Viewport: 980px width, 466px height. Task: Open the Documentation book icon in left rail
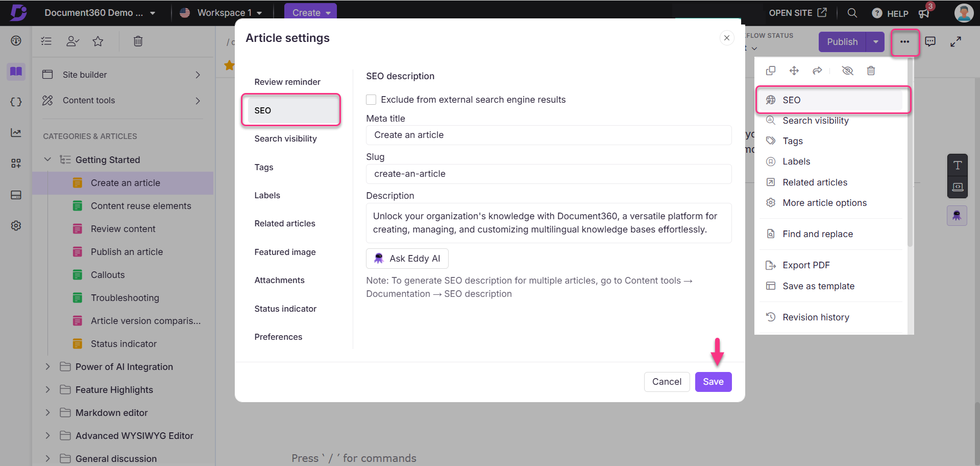(16, 72)
